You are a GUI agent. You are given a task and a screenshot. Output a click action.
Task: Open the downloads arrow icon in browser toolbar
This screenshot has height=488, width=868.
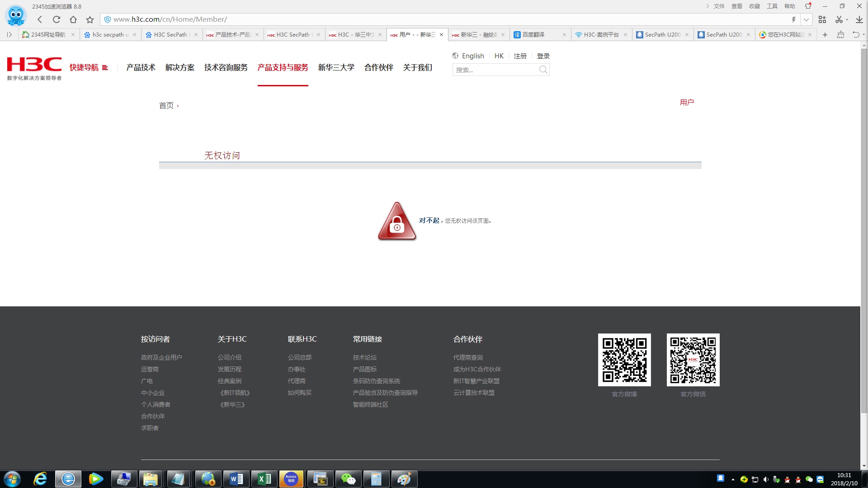[859, 19]
